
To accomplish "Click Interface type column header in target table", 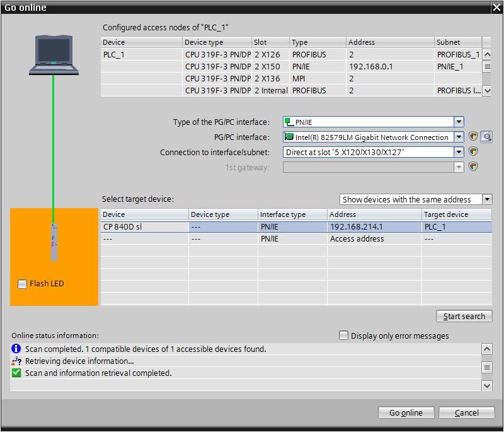I will 292,214.
